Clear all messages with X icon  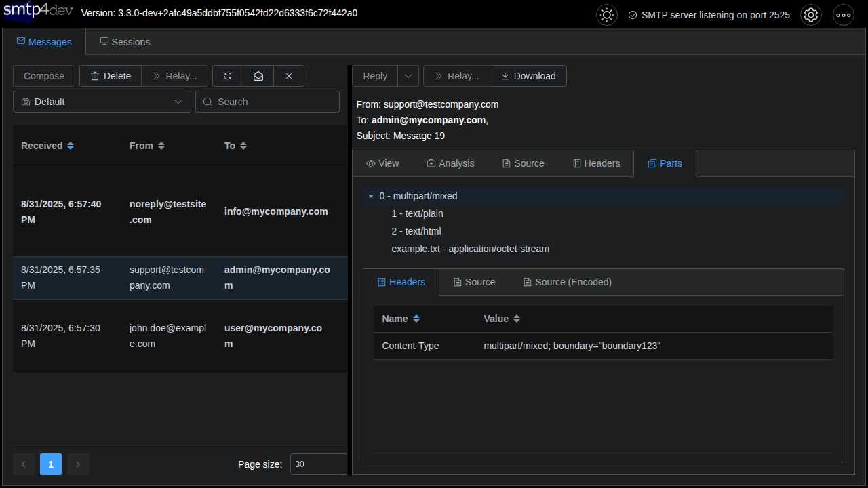[289, 76]
